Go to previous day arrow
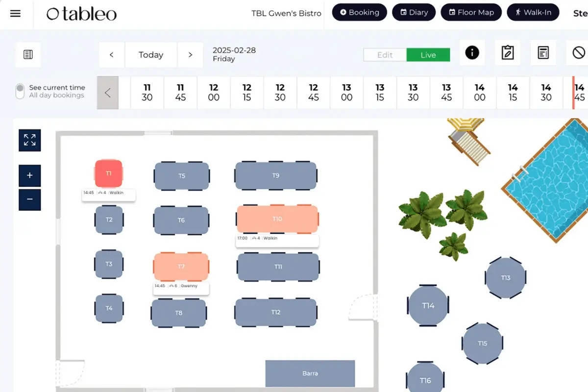Image resolution: width=588 pixels, height=392 pixels. [x=112, y=55]
